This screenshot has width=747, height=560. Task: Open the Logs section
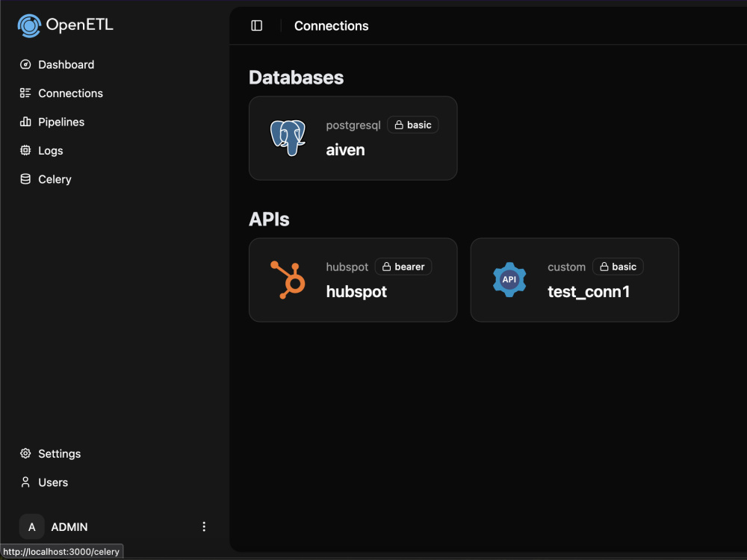click(x=51, y=151)
